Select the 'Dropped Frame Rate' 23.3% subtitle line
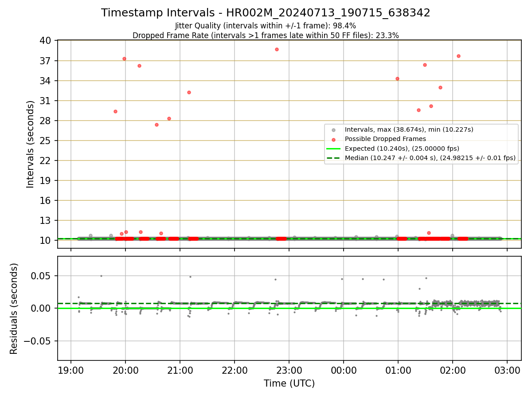 pyautogui.click(x=266, y=35)
